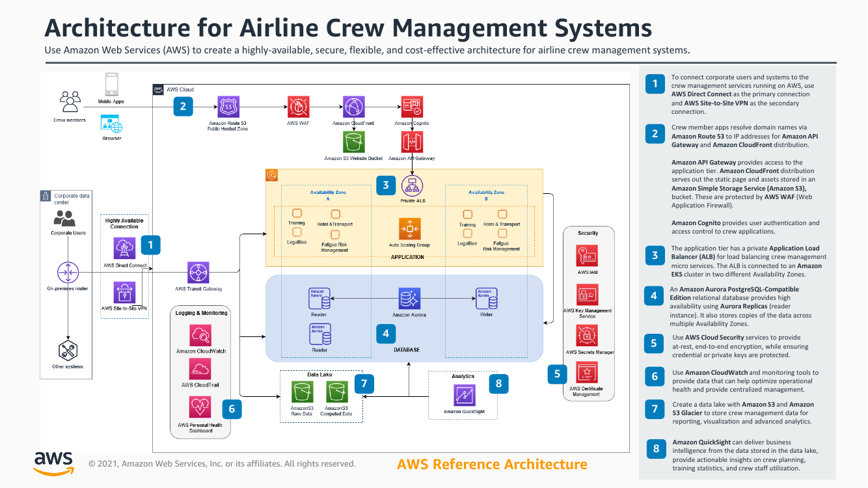Select the 'Use AWS Cloud Security services' description
Screen dimensions: 868x488
pyautogui.click(x=737, y=346)
